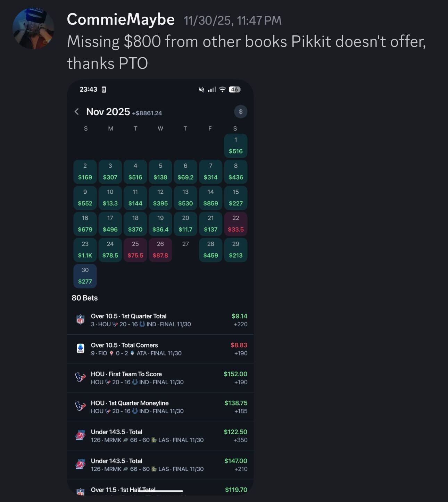The width and height of the screenshot is (448, 502).
Task: Click the Texans logo on First Team To Score
Action: (81, 377)
